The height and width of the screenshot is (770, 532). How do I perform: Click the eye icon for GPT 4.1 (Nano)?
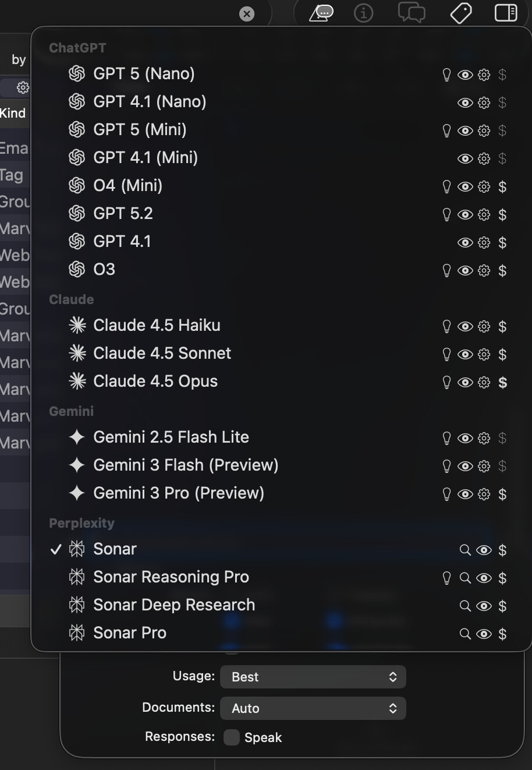[465, 103]
